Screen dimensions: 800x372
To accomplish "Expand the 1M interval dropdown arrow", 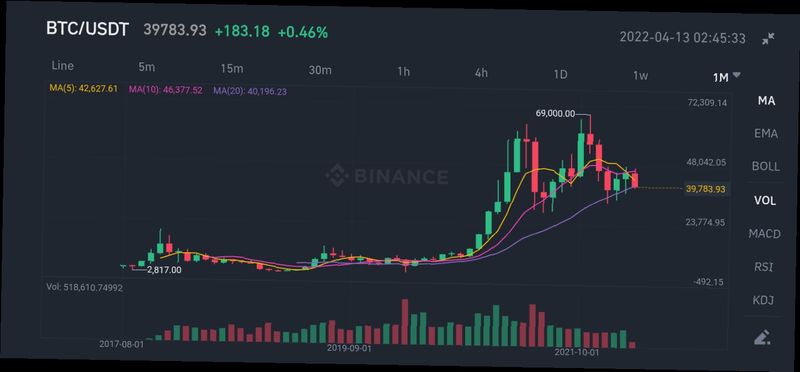I will [x=736, y=75].
